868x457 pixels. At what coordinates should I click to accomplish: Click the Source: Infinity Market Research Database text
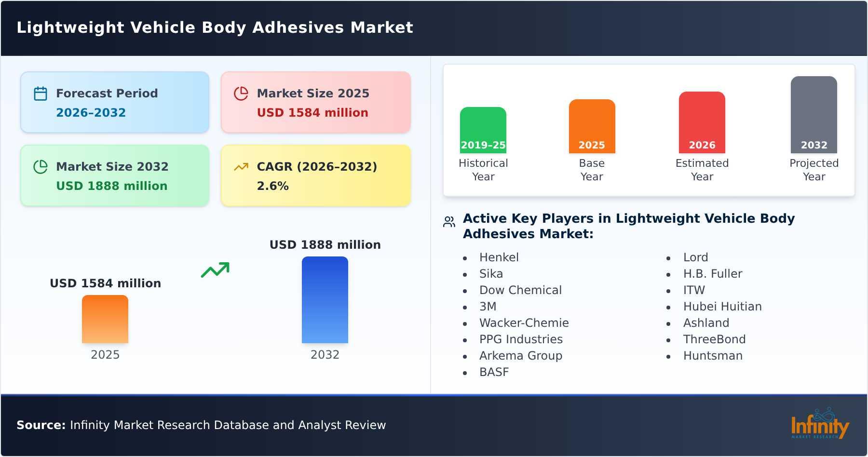[x=201, y=425]
